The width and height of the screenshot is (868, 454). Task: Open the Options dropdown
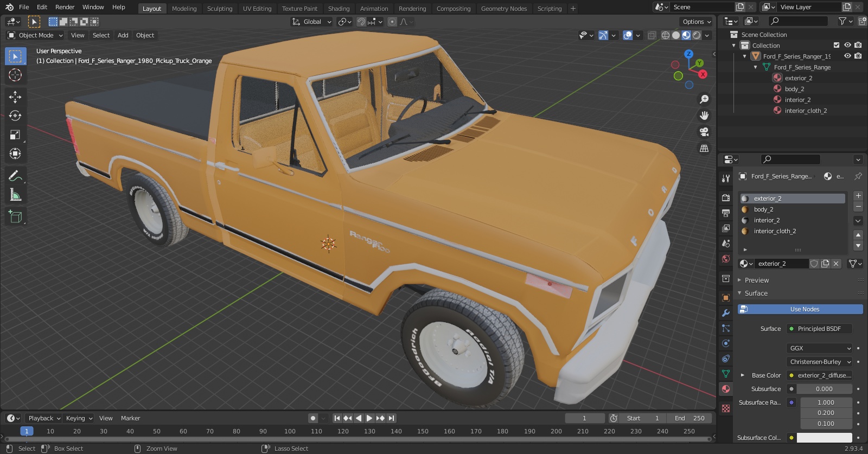tap(697, 22)
